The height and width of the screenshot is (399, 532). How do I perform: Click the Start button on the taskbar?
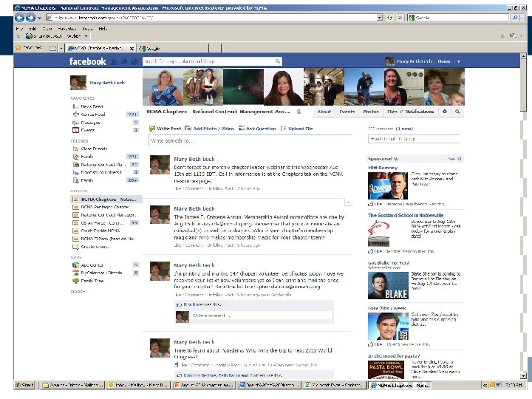click(25, 385)
